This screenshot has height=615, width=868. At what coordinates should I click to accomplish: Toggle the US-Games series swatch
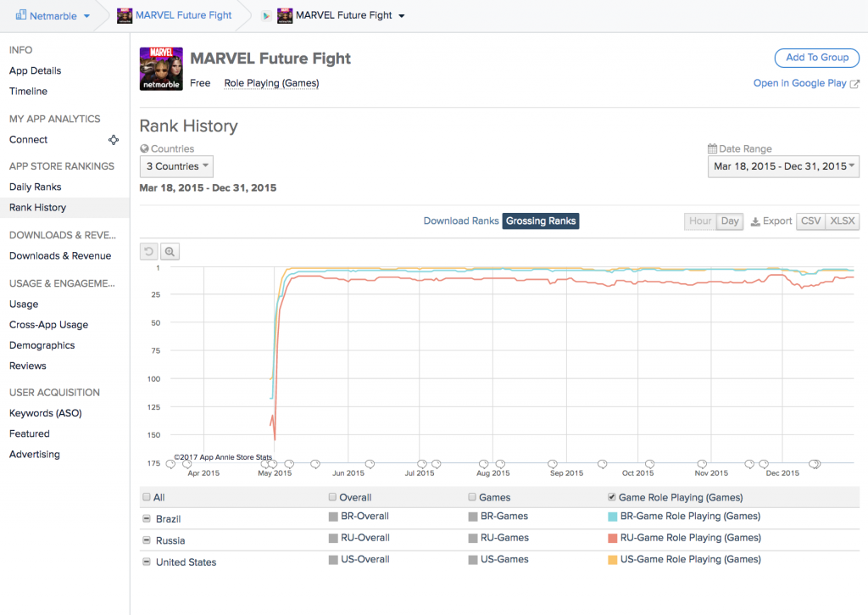(x=473, y=560)
